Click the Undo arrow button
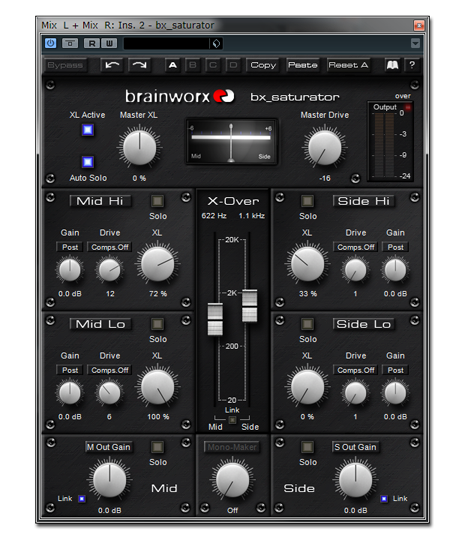The height and width of the screenshot is (540, 465). [112, 65]
